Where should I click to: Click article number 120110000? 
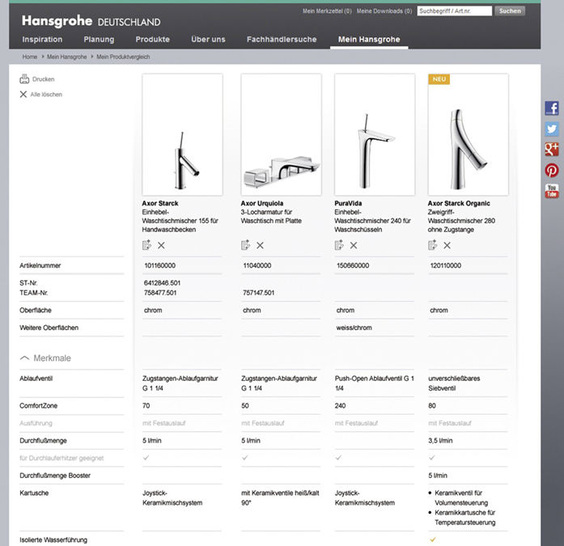446,265
